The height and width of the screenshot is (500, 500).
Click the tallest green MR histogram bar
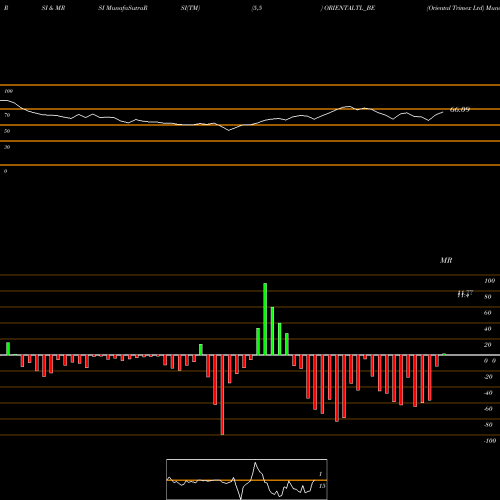(265, 319)
